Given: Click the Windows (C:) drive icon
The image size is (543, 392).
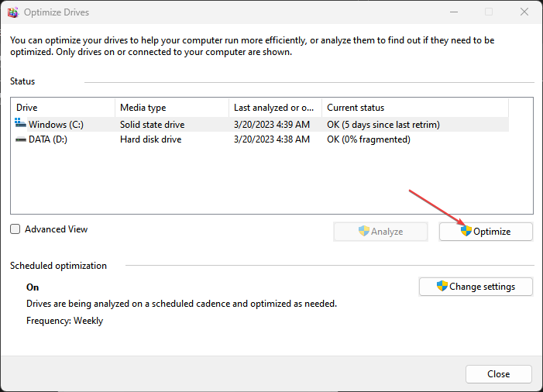Looking at the screenshot, I should (20, 123).
